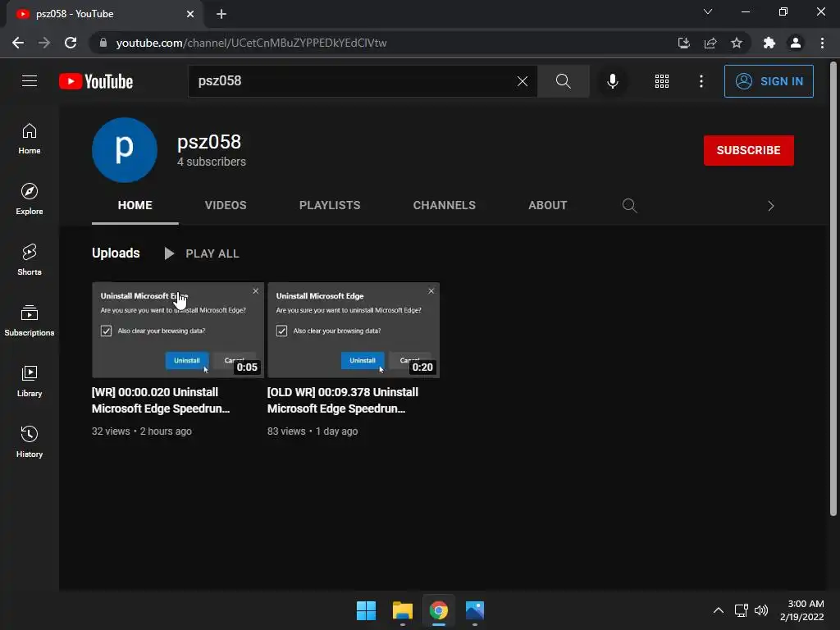Click the 4 subscribers text
840x630 pixels.
click(212, 162)
